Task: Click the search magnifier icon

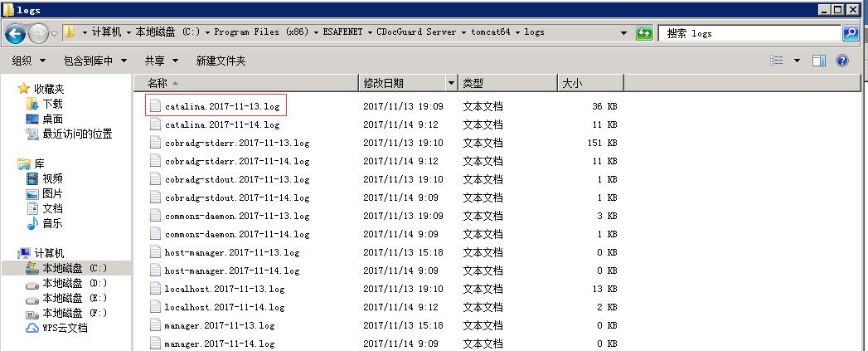Action: tap(850, 33)
